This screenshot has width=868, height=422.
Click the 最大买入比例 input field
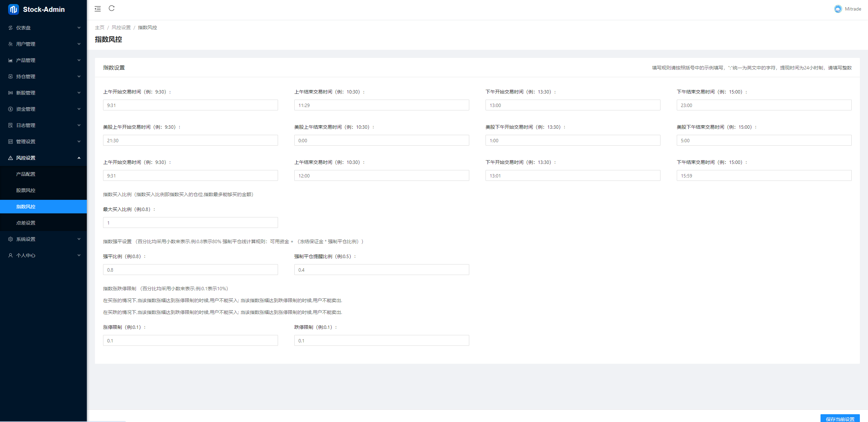pyautogui.click(x=190, y=223)
